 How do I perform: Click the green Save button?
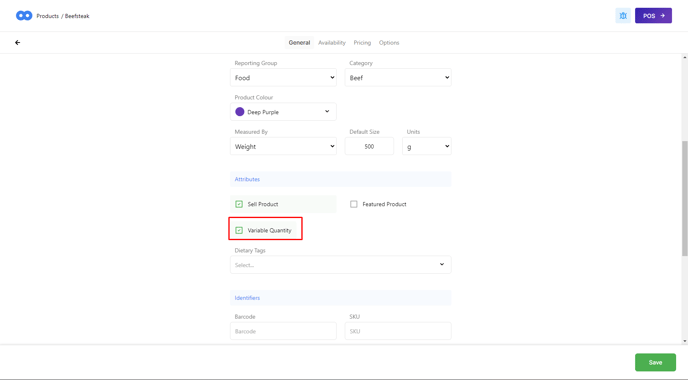tap(655, 362)
